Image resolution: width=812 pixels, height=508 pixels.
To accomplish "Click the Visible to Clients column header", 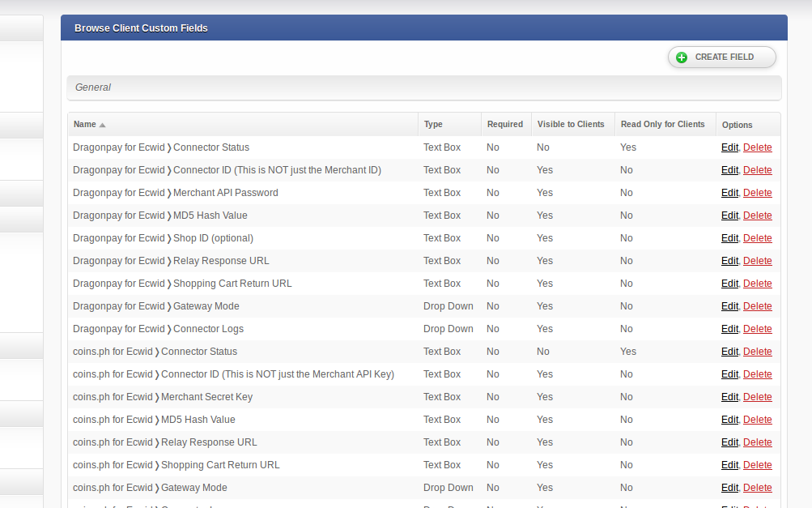I will pos(571,125).
